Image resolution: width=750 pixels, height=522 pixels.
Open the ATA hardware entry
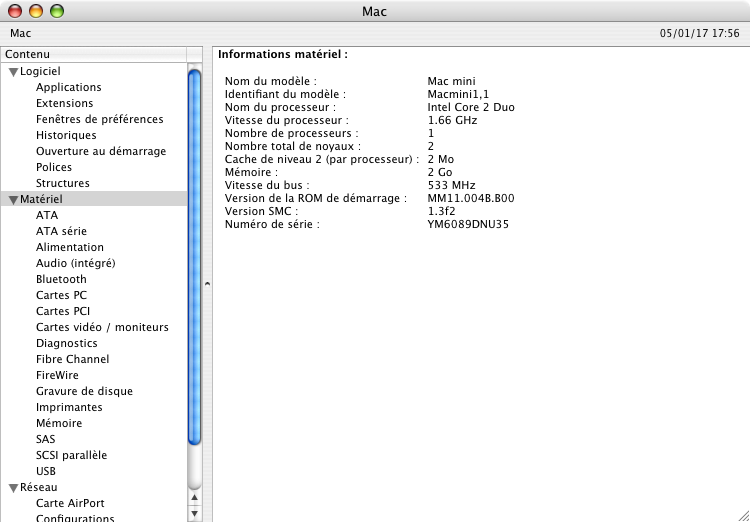click(x=47, y=215)
